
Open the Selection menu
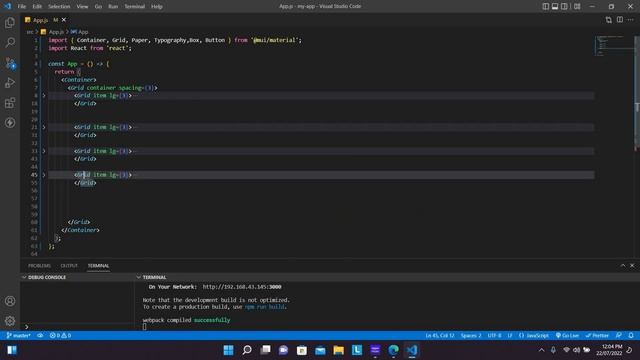pyautogui.click(x=59, y=7)
